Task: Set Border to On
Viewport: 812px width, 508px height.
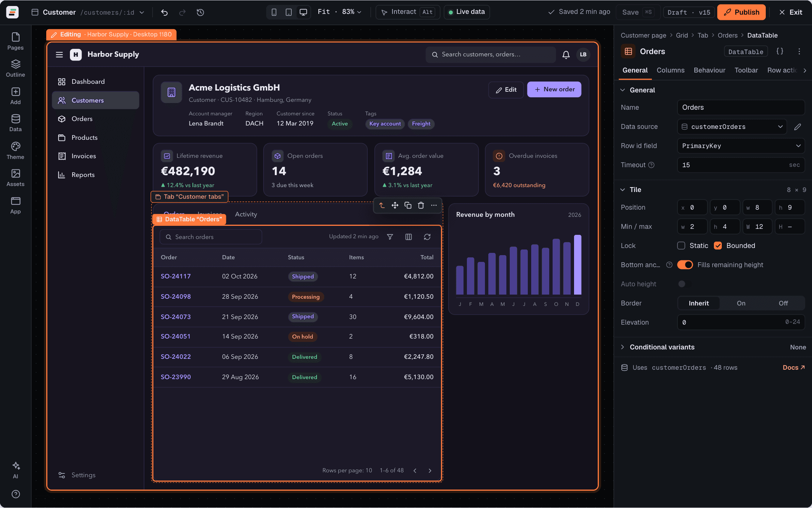Action: (741, 303)
